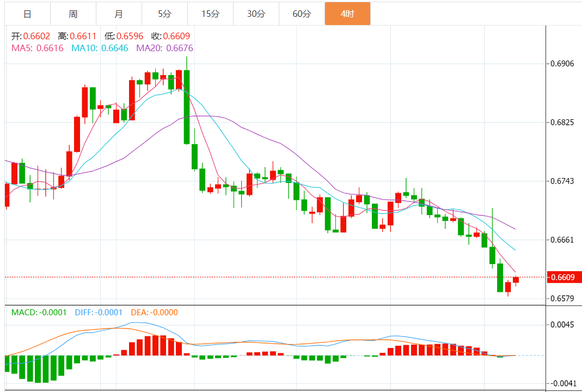Switch to the 5分 timeframe tab
582x392 pixels.
point(164,14)
